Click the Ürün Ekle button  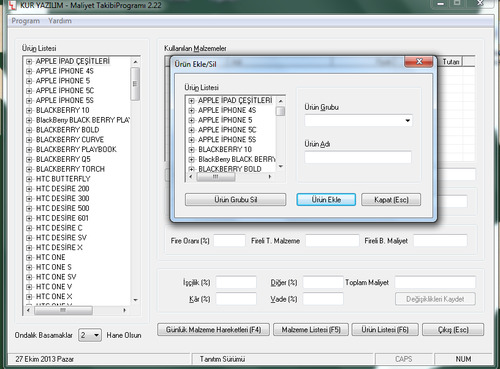326,200
